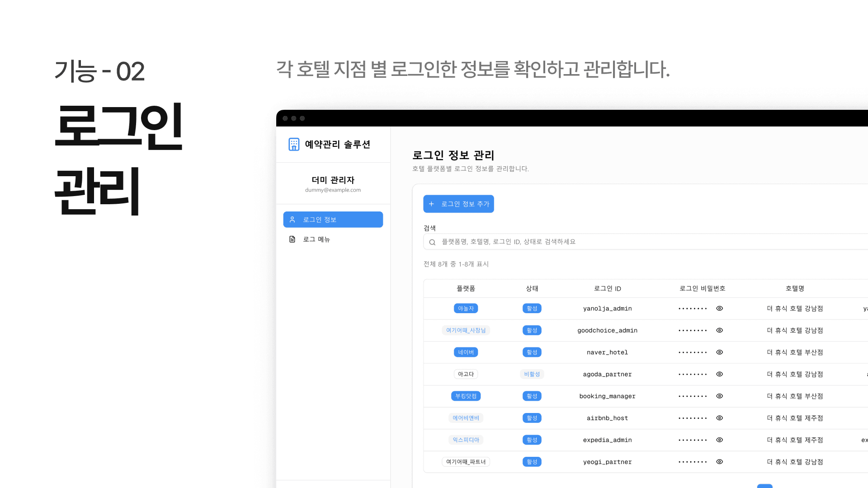868x488 pixels.
Task: Show password for naver_hotel row
Action: [x=719, y=352]
